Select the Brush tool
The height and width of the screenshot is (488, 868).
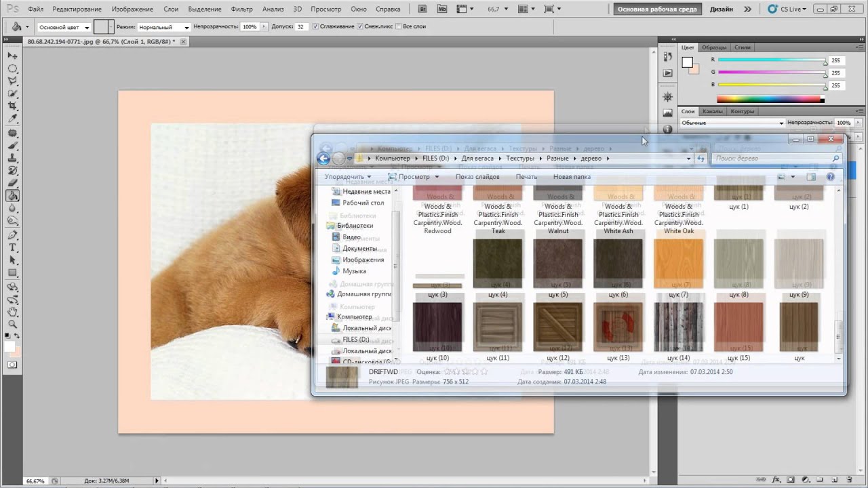(x=12, y=146)
